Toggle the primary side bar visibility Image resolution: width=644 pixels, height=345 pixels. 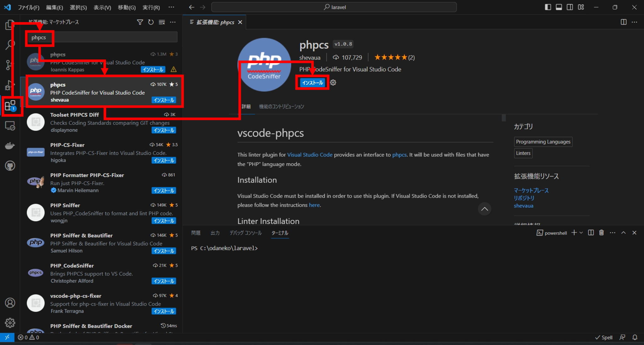pos(548,7)
